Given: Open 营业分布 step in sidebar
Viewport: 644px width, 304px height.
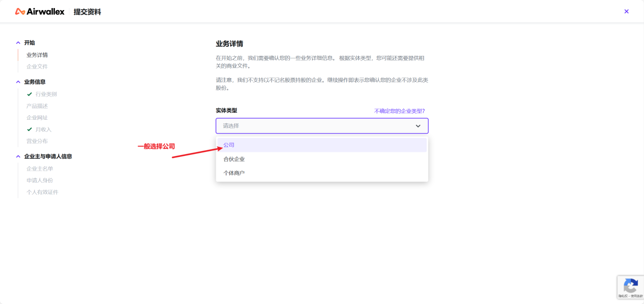Looking at the screenshot, I should pyautogui.click(x=37, y=141).
